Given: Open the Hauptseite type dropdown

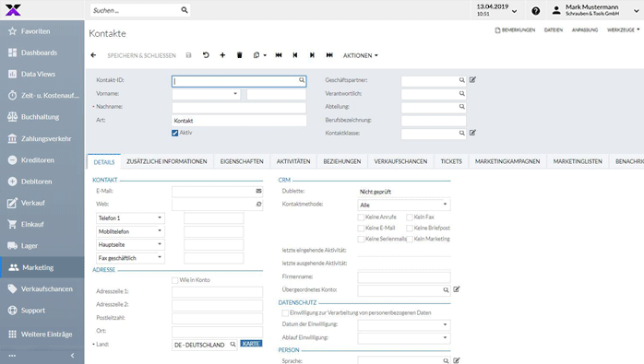Looking at the screenshot, I should point(160,244).
